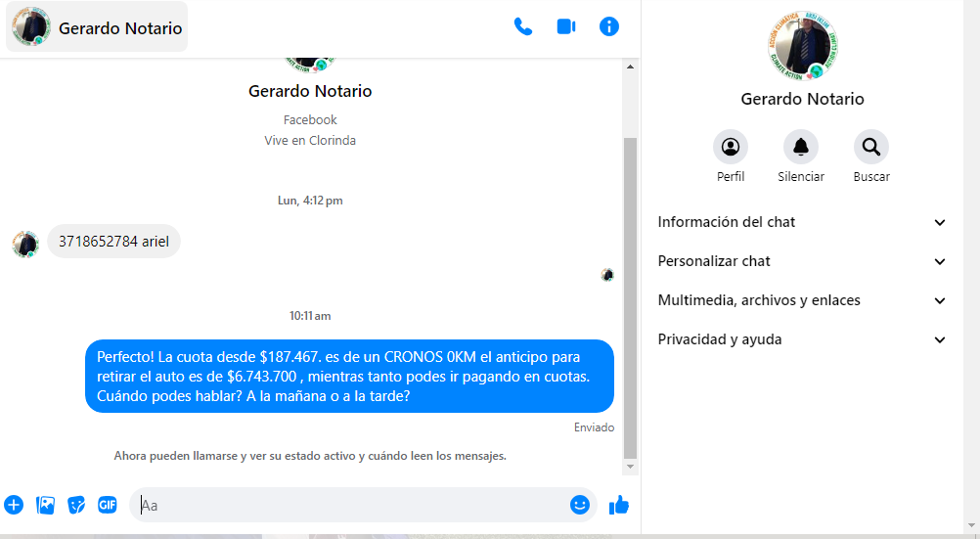Viewport: 980px width, 539px height.
Task: Choose a sticker from the sticker icon
Action: [x=76, y=505]
